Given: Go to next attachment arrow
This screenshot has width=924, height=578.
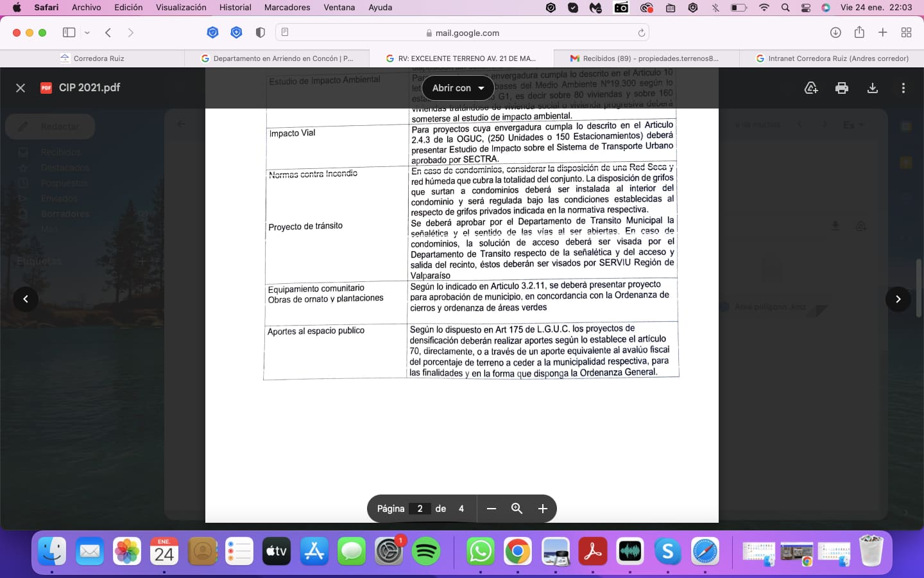Looking at the screenshot, I should [x=898, y=299].
